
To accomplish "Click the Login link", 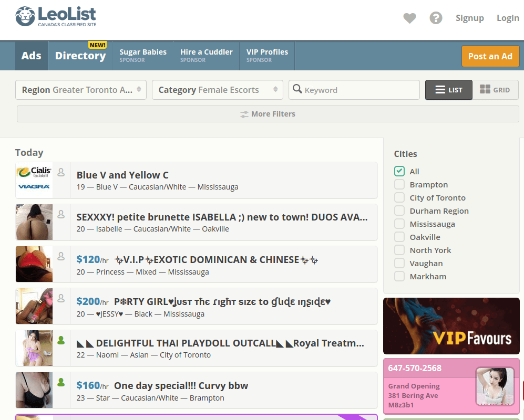I will (508, 18).
